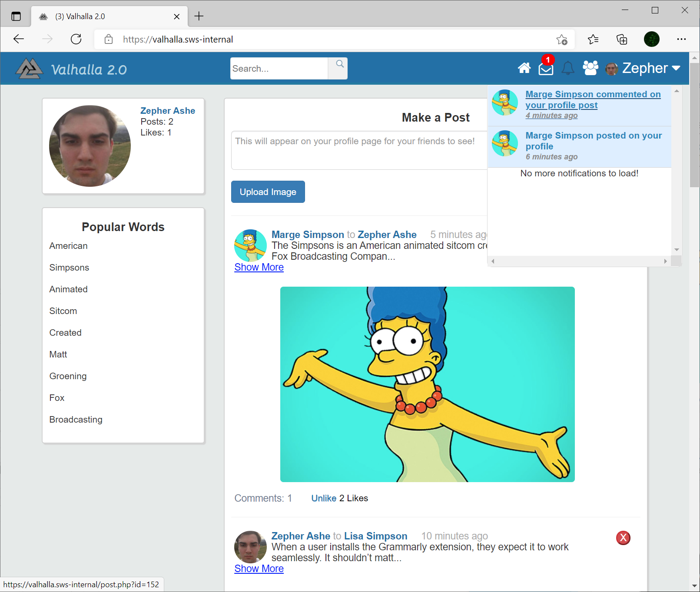Open Lisa Simpson profile link

click(x=376, y=536)
